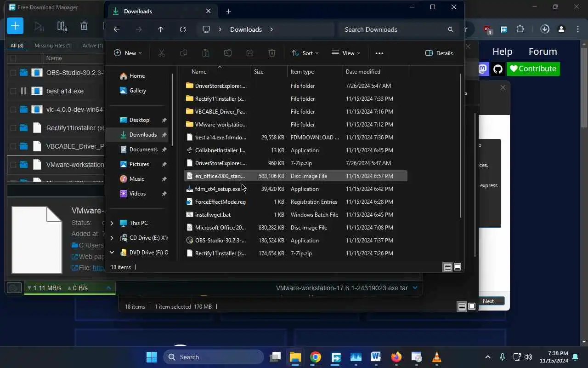The image size is (588, 368).
Task: Click the search magnifier in Search Downloads
Action: point(451,29)
